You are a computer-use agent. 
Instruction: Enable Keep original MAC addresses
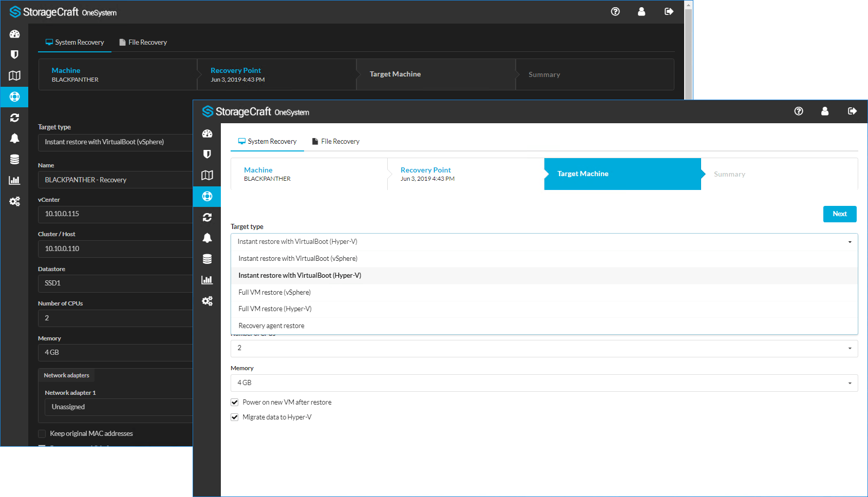tap(42, 433)
